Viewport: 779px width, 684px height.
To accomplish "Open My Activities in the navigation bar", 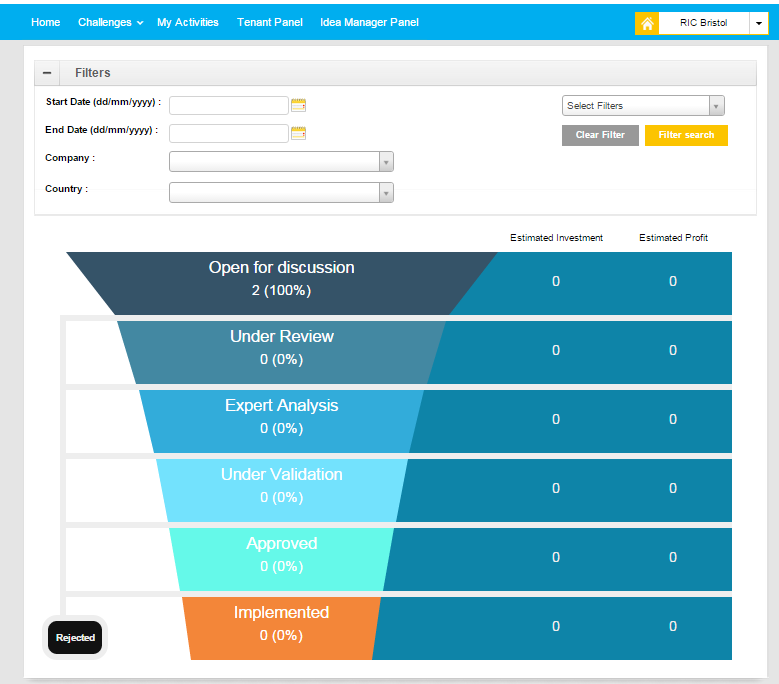I will (x=188, y=22).
